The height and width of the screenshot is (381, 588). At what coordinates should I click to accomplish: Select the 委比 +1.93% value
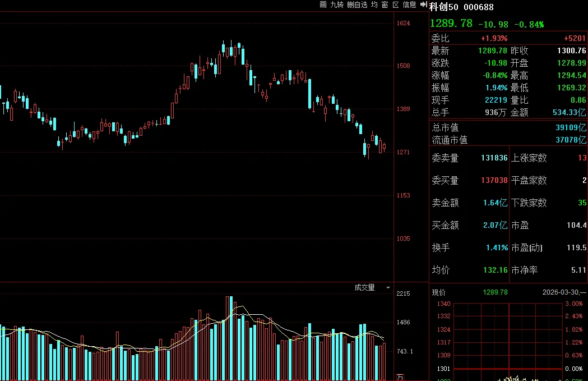[494, 38]
